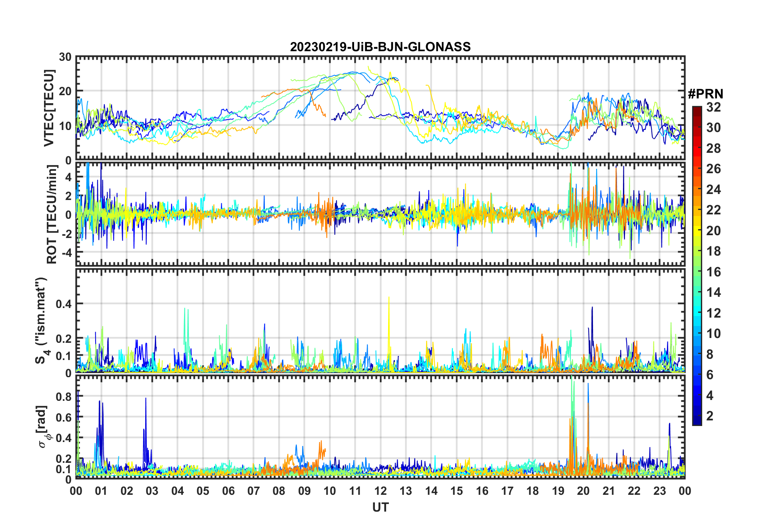Click the ROT [TECU/min] y-axis label
Screen dimensions: 761x532
[x=52, y=214]
